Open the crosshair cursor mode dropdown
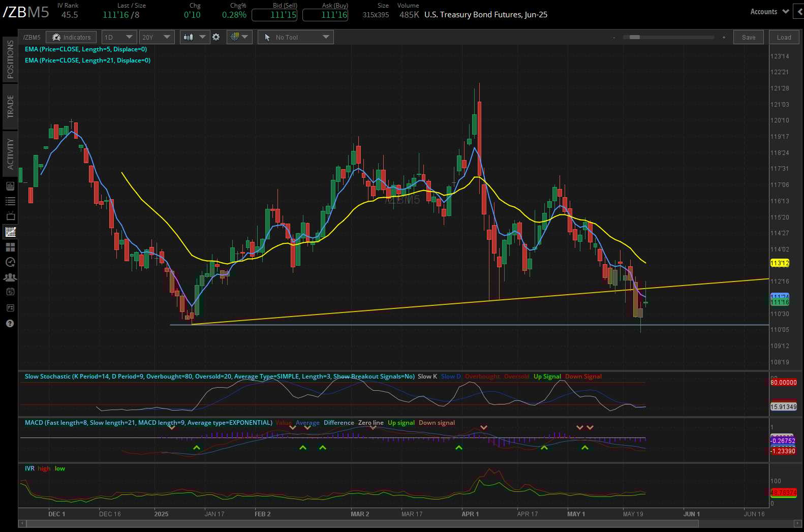 239,37
